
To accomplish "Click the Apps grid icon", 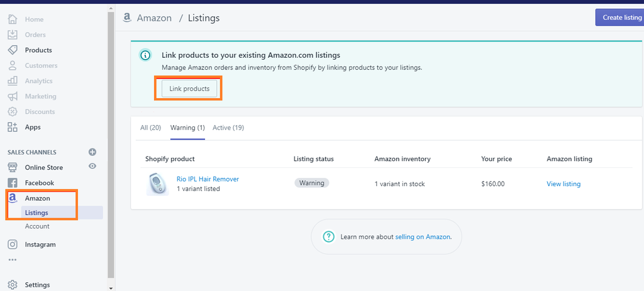I will click(13, 127).
